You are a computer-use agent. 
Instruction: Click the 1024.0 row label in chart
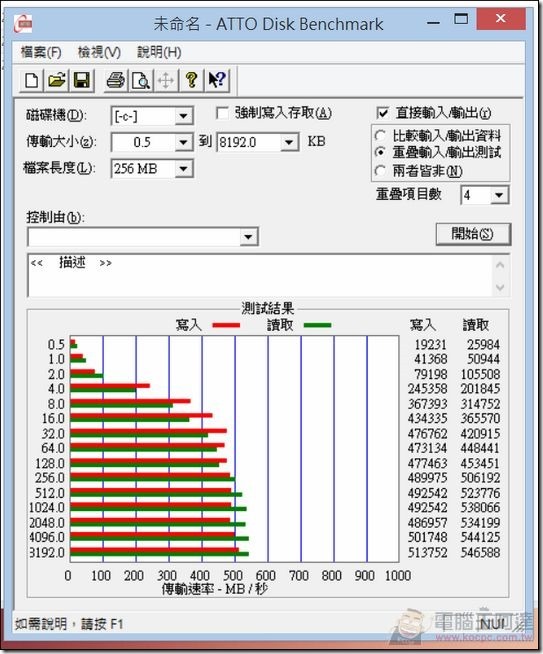tap(47, 508)
